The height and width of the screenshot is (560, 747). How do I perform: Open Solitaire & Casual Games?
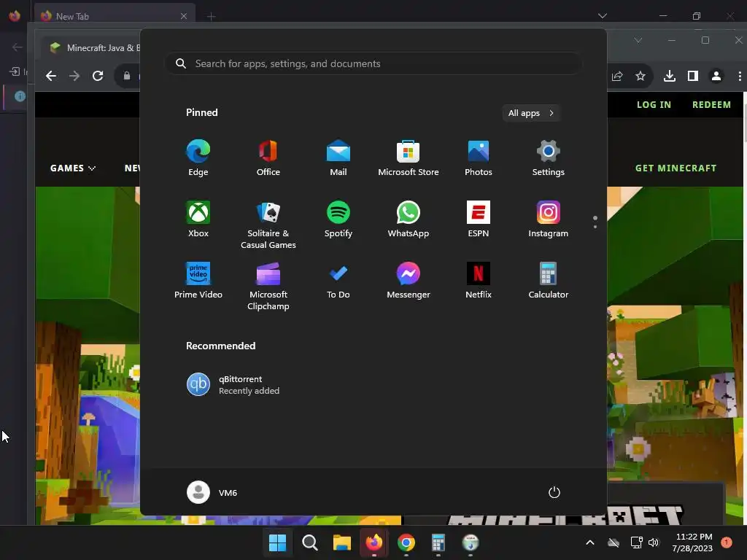268,225
